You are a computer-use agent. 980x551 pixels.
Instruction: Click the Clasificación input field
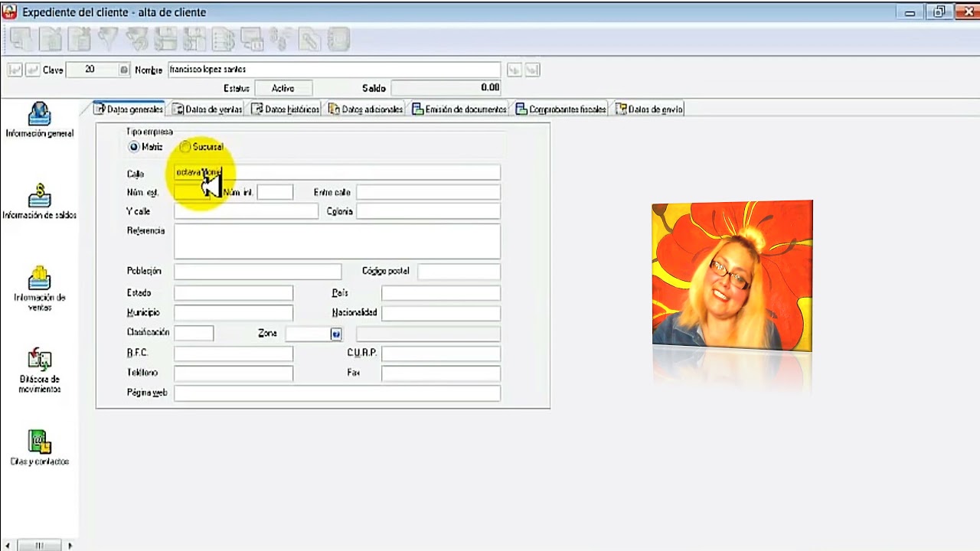[194, 334]
